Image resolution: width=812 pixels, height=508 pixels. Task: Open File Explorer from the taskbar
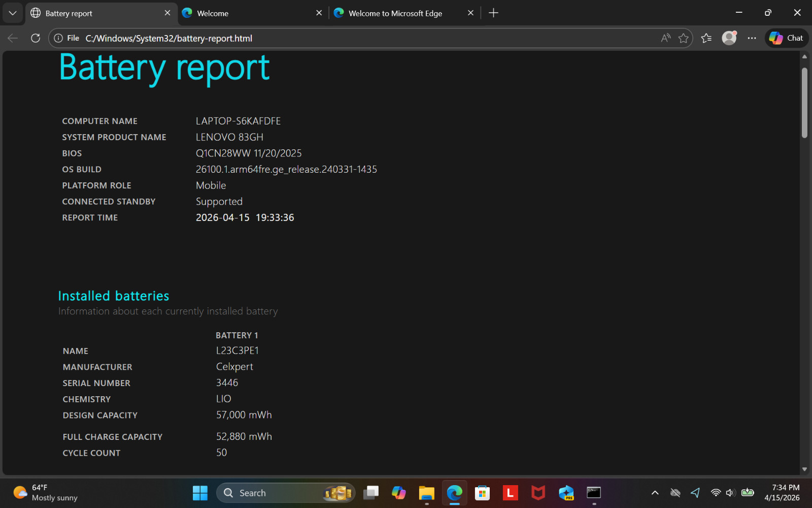coord(427,493)
